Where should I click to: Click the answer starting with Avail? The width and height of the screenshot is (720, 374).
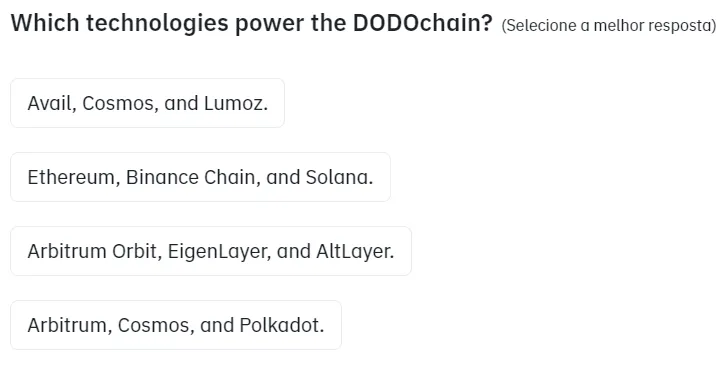147,103
